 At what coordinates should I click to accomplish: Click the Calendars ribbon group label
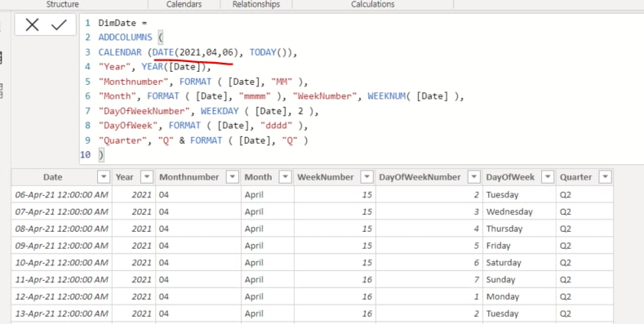coord(184,5)
